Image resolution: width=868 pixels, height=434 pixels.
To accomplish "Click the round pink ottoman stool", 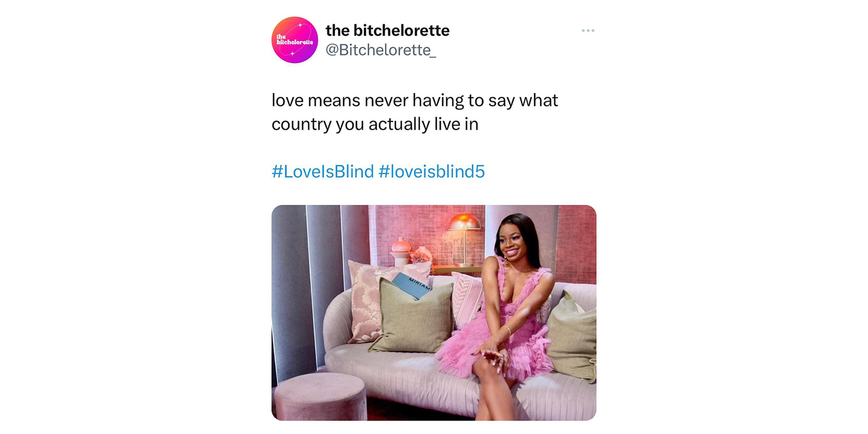I will pos(320,396).
